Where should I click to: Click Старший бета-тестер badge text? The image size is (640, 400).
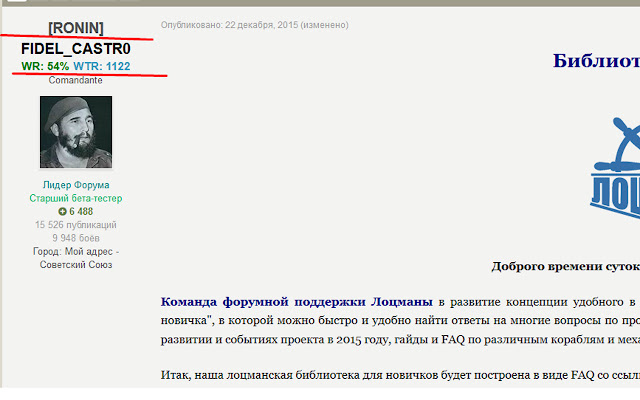click(x=76, y=198)
